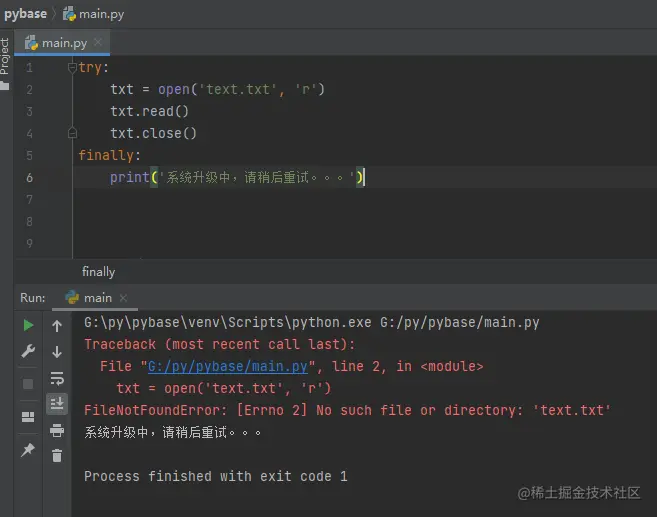Click the Stop process square icon
Viewport: 657px width, 517px height.
pyautogui.click(x=28, y=383)
